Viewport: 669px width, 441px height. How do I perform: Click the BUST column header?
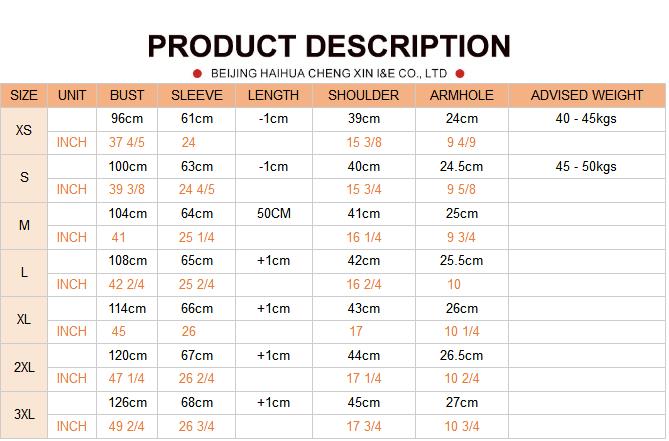[x=127, y=95]
